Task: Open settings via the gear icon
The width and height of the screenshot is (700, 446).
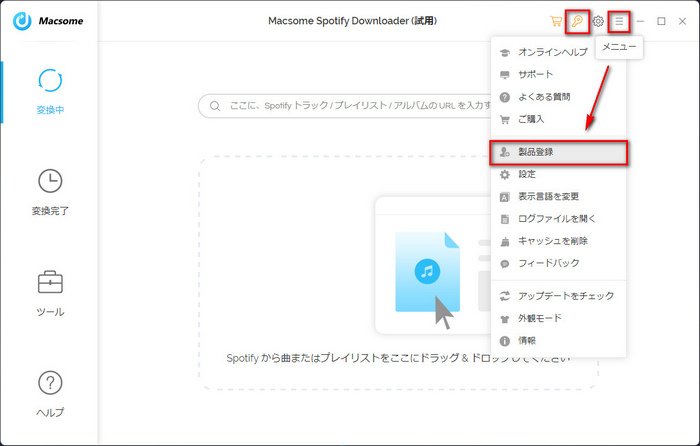Action: click(x=598, y=21)
